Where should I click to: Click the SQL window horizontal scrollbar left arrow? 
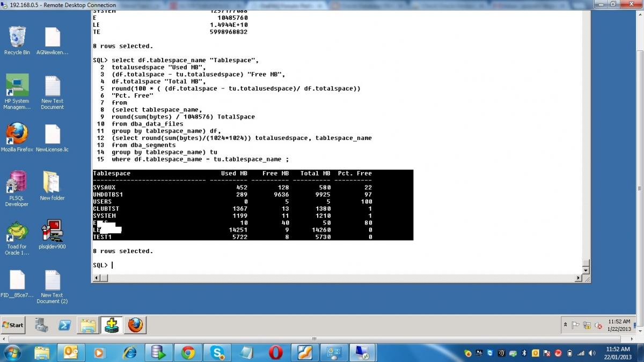97,278
